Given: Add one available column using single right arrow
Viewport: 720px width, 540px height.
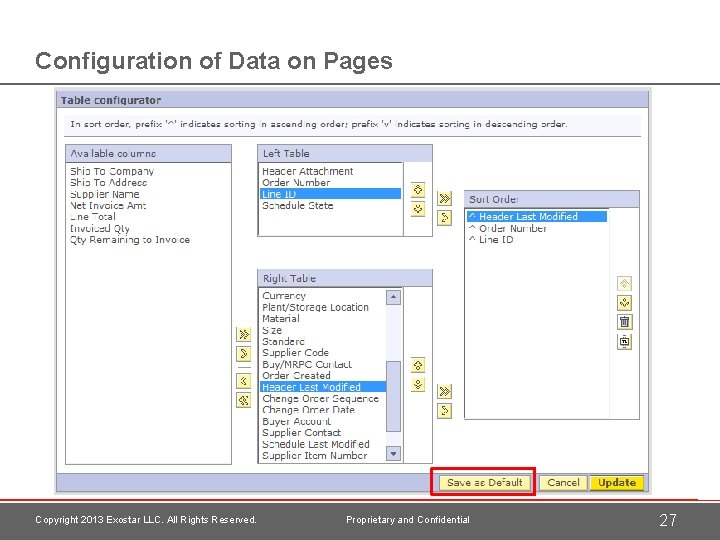Looking at the screenshot, I should pos(244,354).
